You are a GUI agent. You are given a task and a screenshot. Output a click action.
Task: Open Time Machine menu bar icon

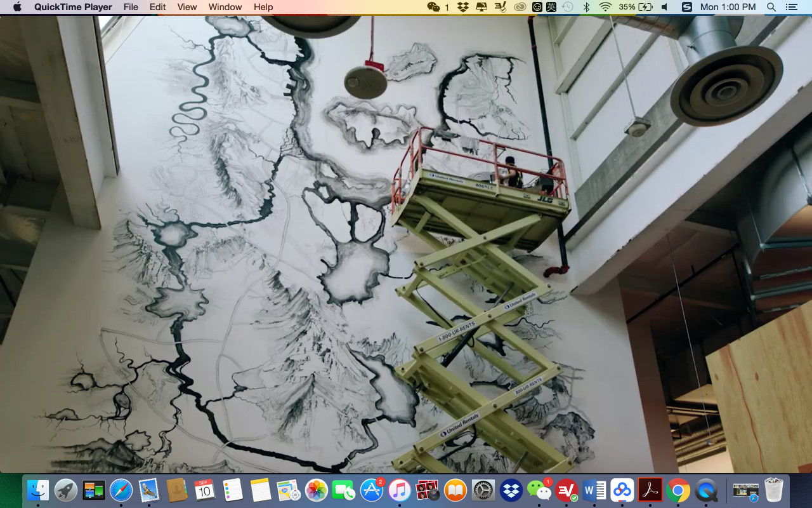[x=568, y=7]
